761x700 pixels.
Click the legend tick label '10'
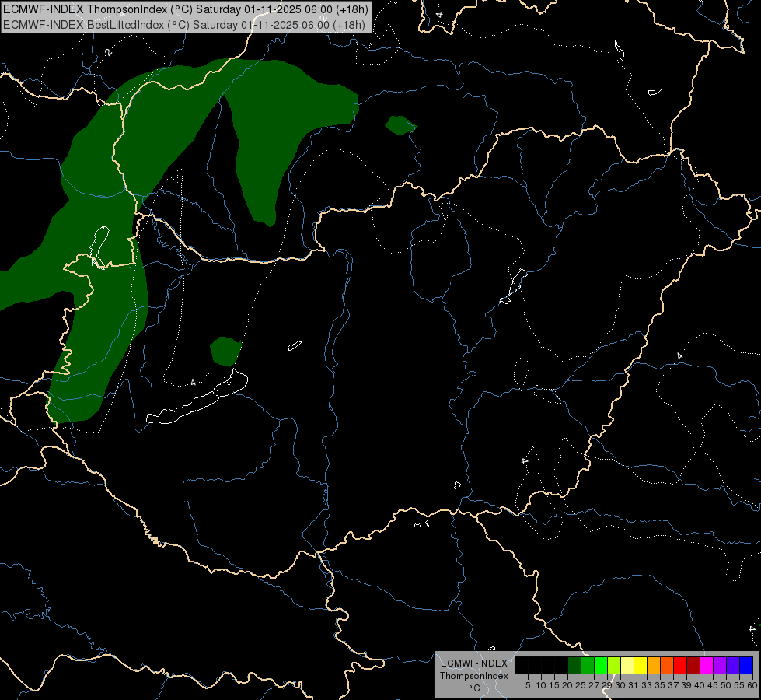coord(541,685)
